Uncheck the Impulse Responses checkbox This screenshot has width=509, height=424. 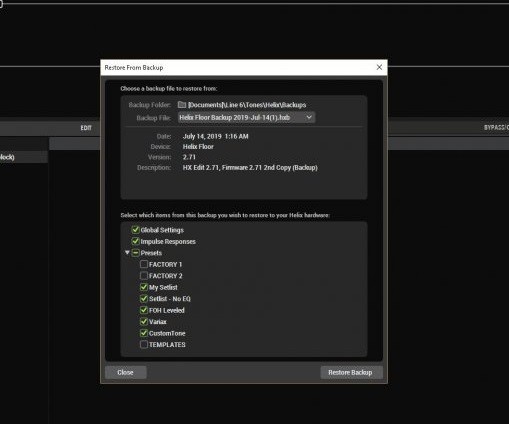(x=135, y=241)
